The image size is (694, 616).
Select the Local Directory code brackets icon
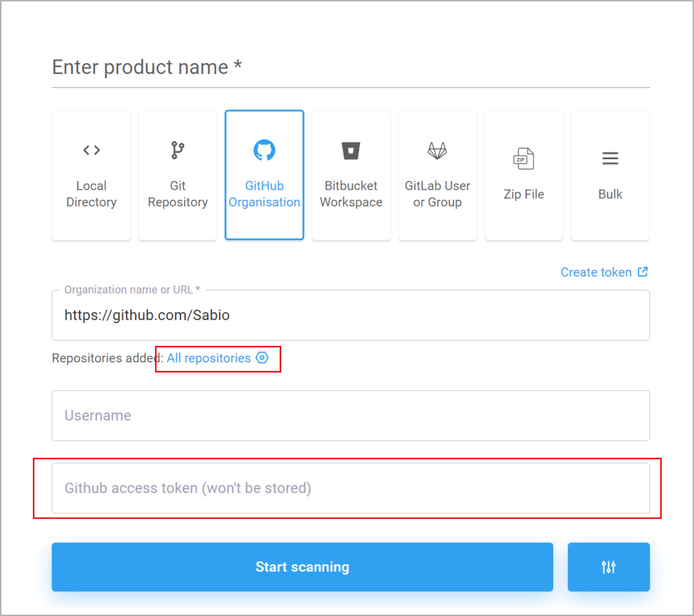(x=91, y=150)
